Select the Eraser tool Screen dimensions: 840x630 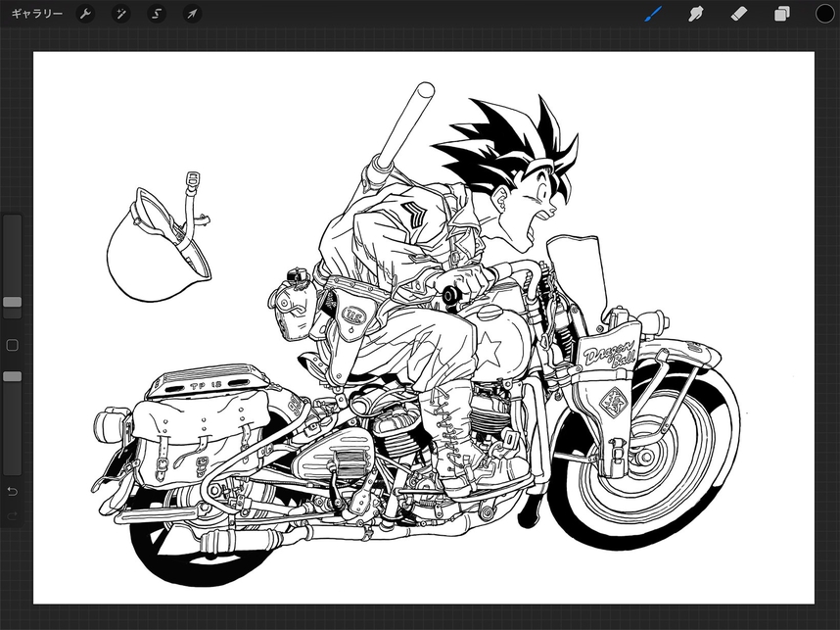click(x=740, y=14)
